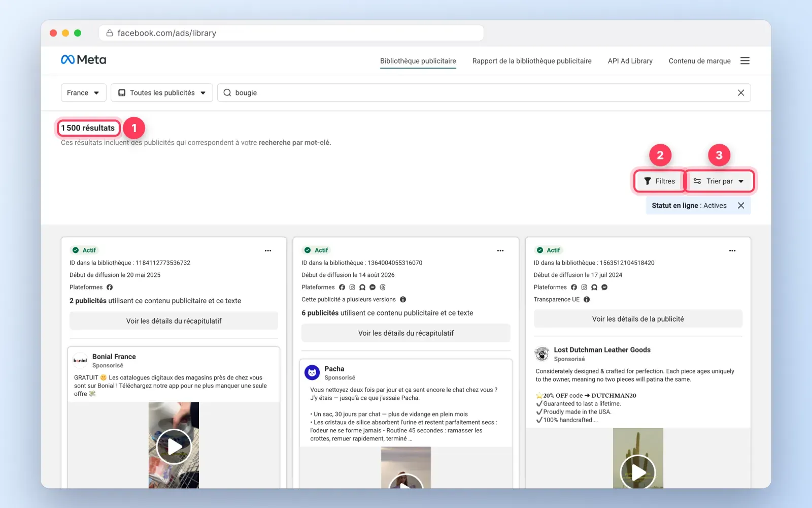Viewport: 812px width, 508px height.
Task: Click '6 publicités utilisent ce contenu' text
Action: coord(387,313)
